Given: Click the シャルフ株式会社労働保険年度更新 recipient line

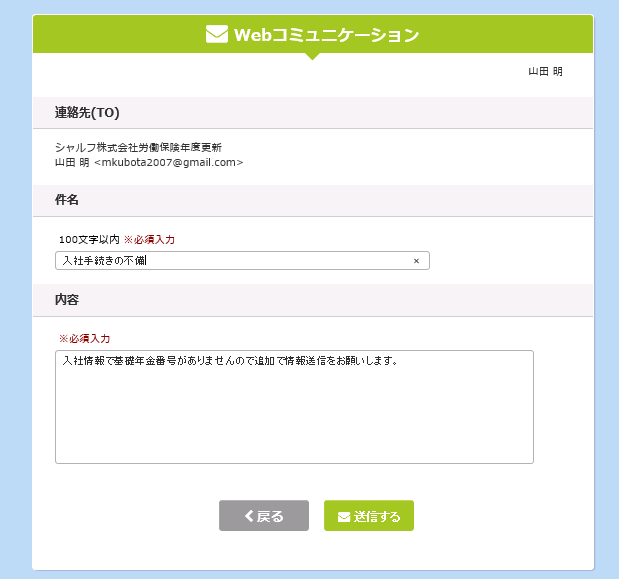Looking at the screenshot, I should coord(138,148).
